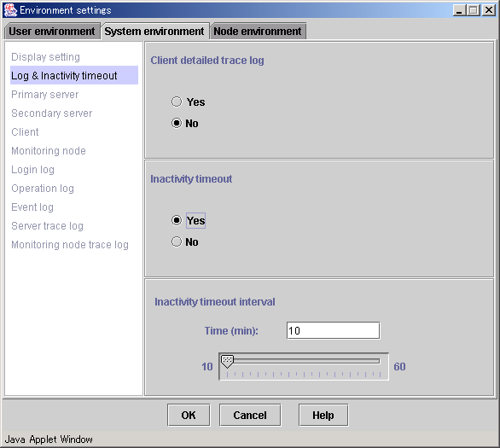
Task: Minimize the Environment settings window
Action: [459, 10]
